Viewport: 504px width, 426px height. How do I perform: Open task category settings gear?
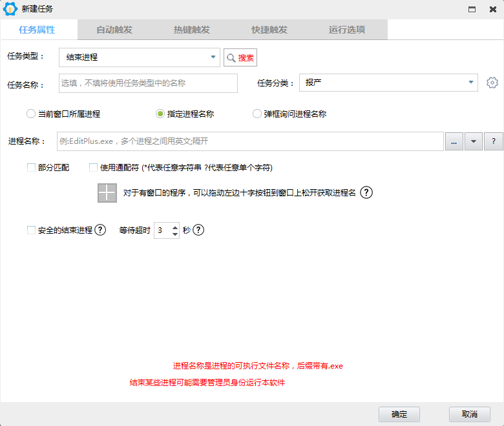pos(492,83)
